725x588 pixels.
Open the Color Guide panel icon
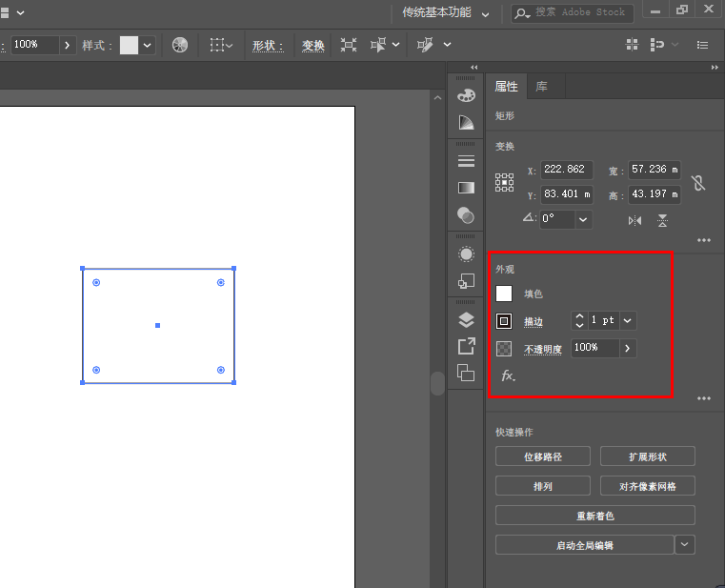[466, 123]
